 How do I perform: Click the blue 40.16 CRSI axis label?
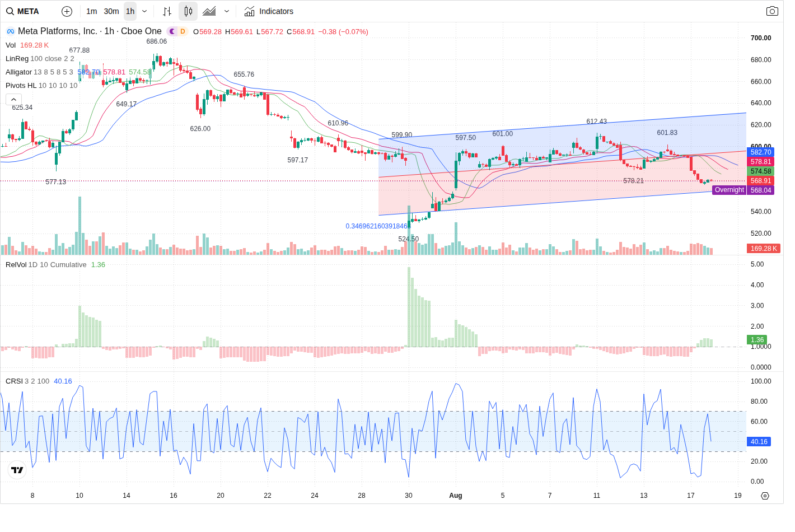[759, 442]
